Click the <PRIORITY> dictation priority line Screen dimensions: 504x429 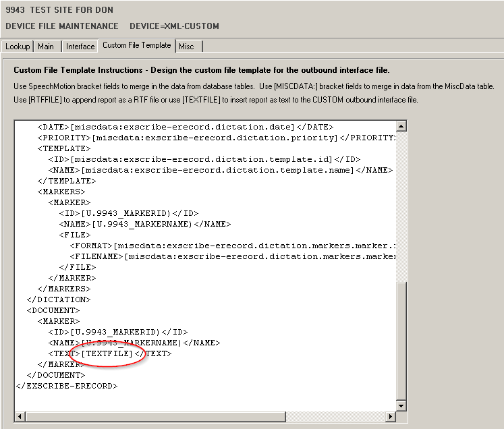[x=216, y=138]
